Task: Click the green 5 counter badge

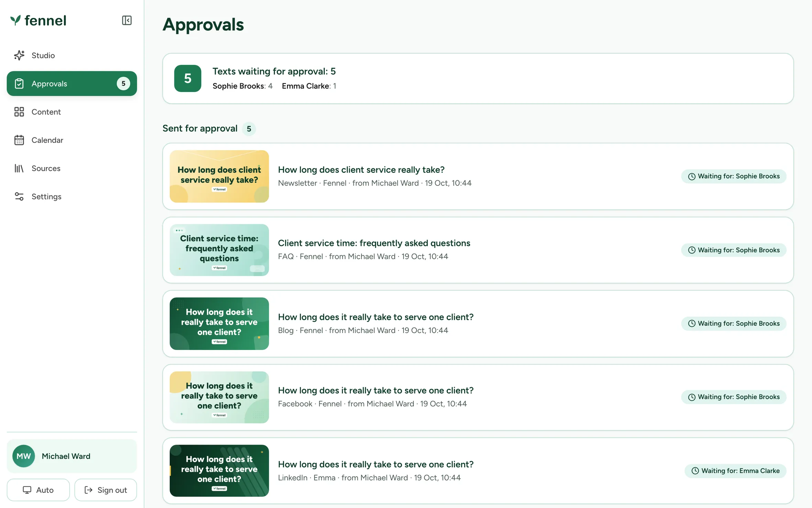Action: pos(188,78)
